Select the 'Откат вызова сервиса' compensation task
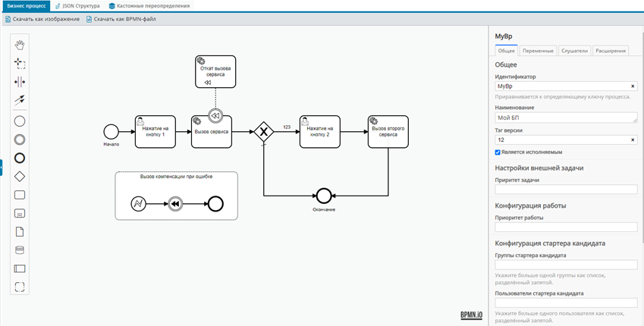Image resolution: width=644 pixels, height=326 pixels. click(215, 72)
